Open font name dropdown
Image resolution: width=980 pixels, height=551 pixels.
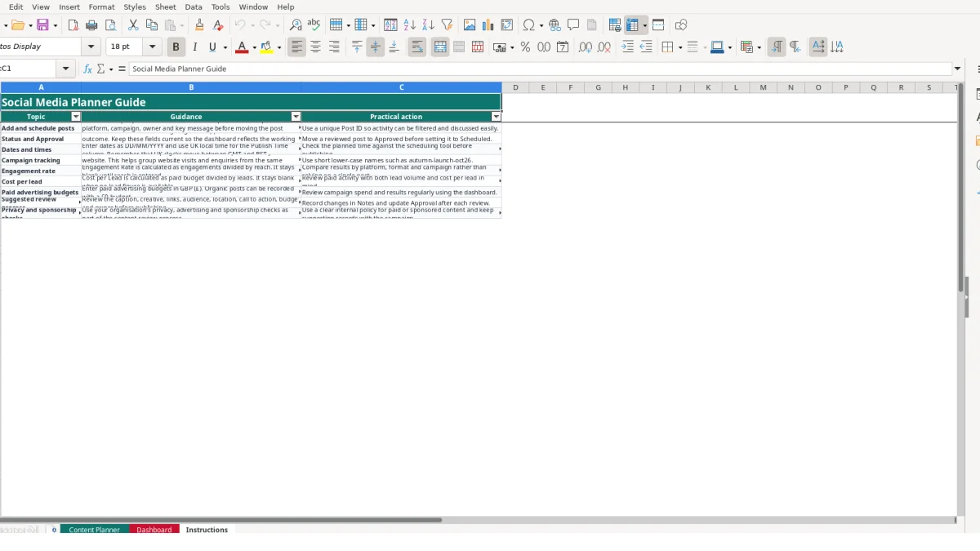pos(91,47)
